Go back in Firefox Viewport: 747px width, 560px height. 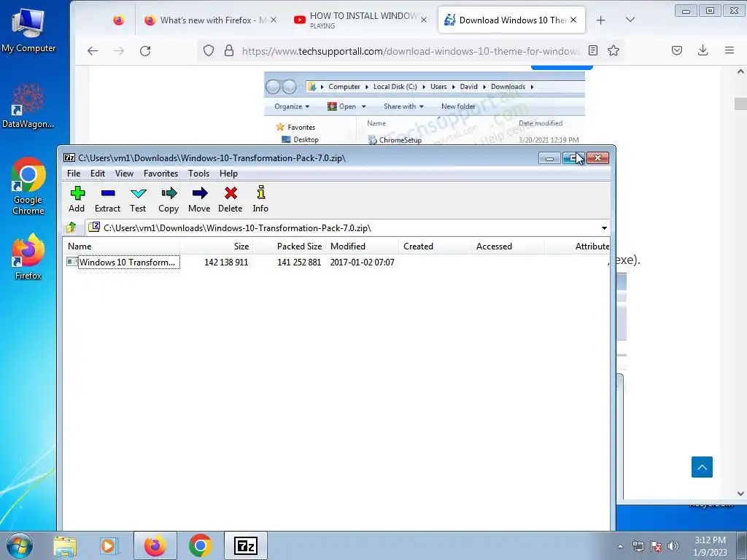click(x=93, y=51)
